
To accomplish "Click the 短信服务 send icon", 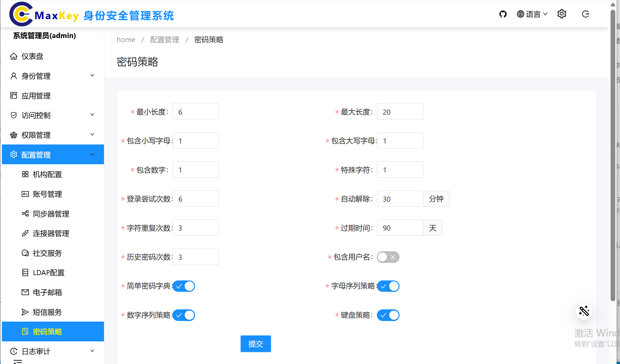I will coord(25,312).
